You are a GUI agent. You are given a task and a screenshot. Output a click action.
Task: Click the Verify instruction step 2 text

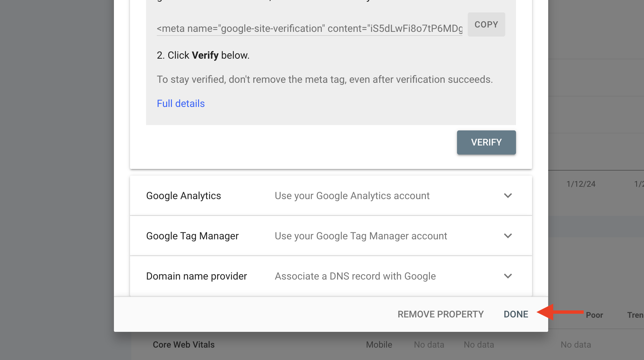pyautogui.click(x=203, y=55)
